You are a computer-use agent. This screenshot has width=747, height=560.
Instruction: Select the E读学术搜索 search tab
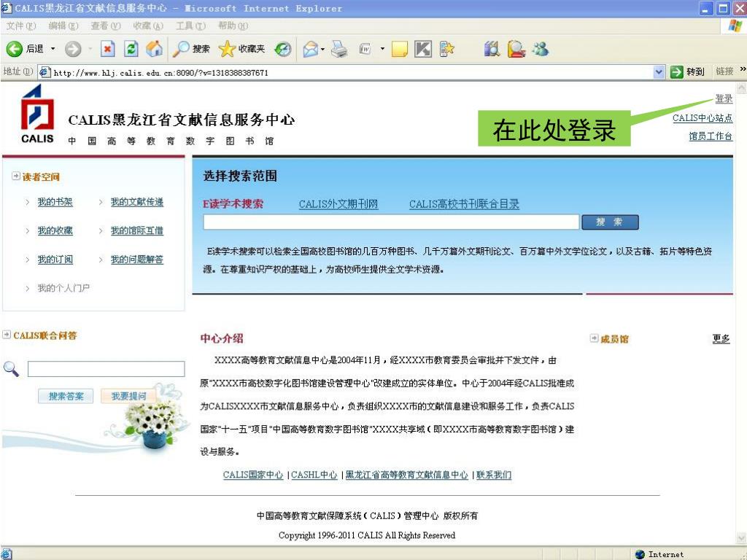pos(233,204)
